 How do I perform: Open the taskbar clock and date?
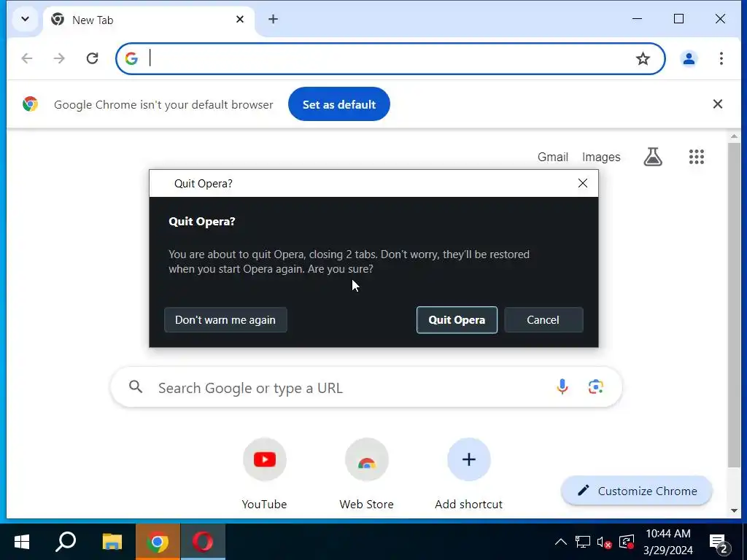click(668, 542)
